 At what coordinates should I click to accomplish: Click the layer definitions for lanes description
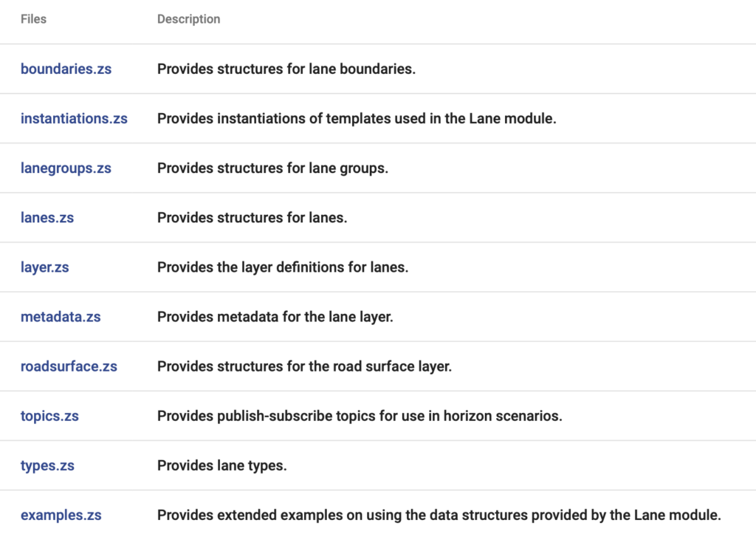(283, 267)
